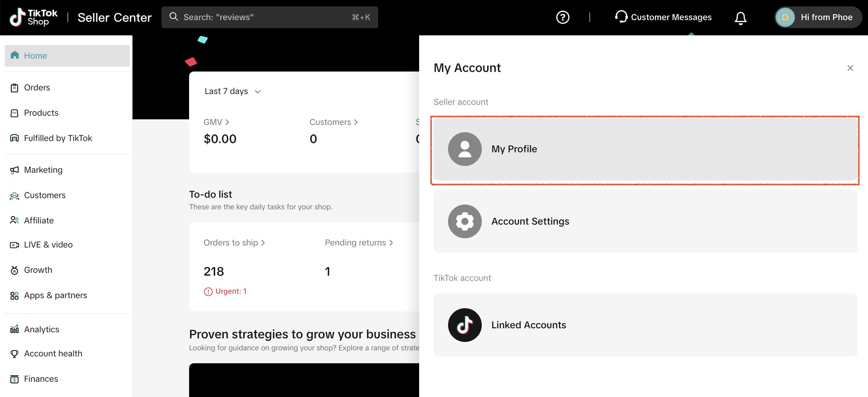Open Orders to ship list

click(x=234, y=243)
